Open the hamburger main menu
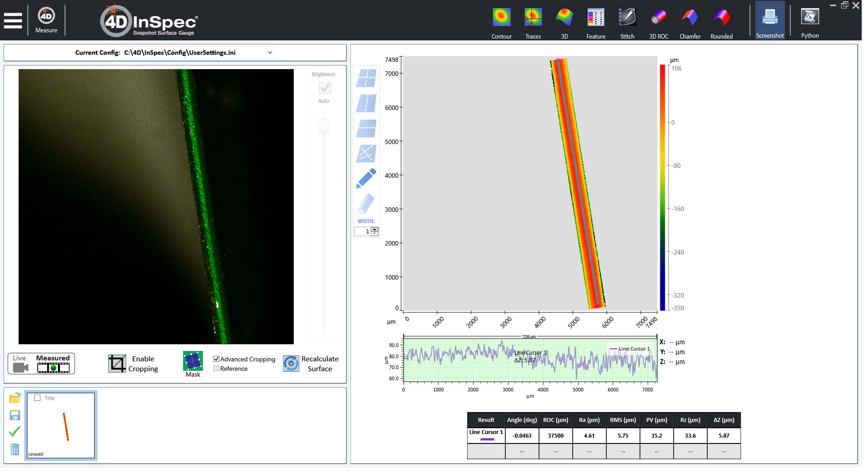Image resolution: width=868 pixels, height=474 pixels. pos(13,21)
